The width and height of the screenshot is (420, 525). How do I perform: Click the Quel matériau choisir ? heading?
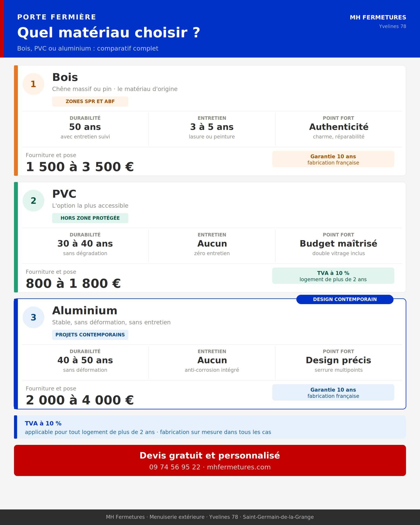click(x=109, y=33)
